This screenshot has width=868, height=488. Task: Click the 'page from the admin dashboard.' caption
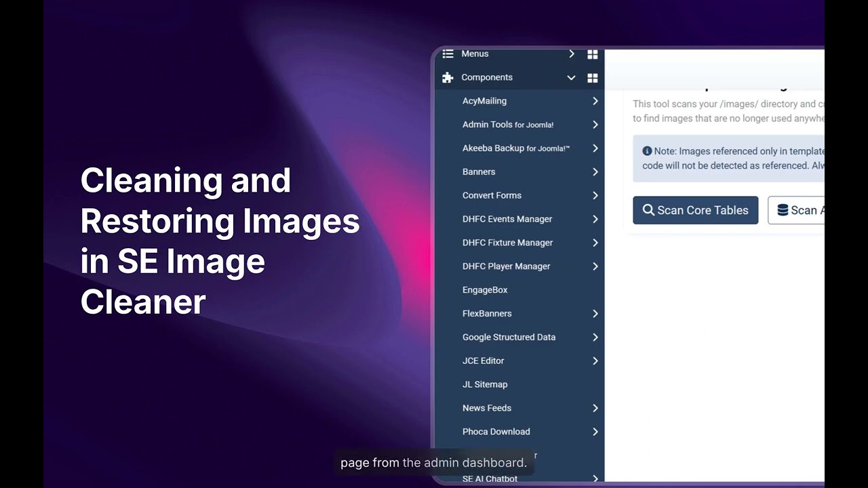coord(433,463)
